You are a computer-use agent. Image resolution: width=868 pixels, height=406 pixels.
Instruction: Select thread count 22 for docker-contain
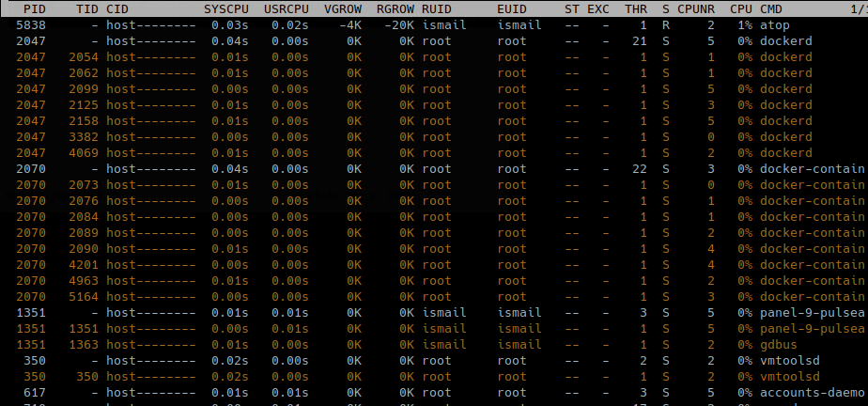pyautogui.click(x=640, y=169)
